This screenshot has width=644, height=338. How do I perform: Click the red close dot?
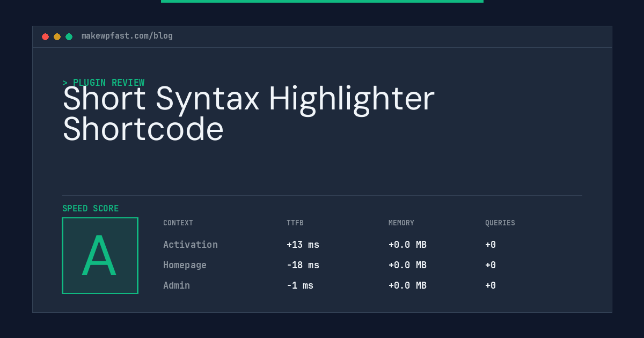45,36
